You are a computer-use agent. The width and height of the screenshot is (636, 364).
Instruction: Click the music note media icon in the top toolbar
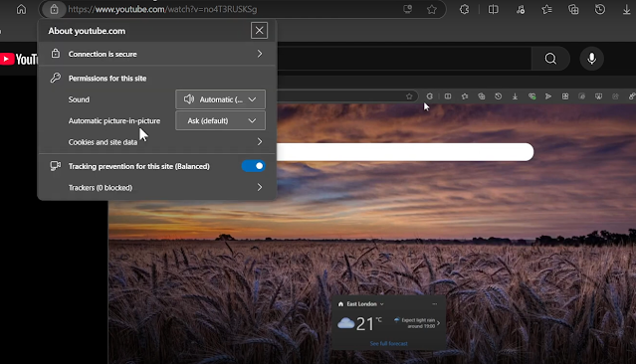(x=521, y=9)
